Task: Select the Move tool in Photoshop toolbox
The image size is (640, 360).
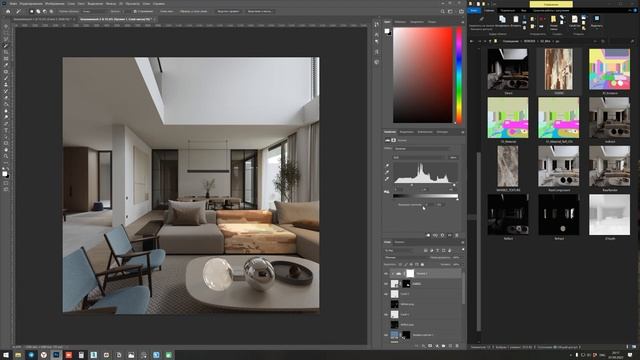Action: pyautogui.click(x=6, y=26)
